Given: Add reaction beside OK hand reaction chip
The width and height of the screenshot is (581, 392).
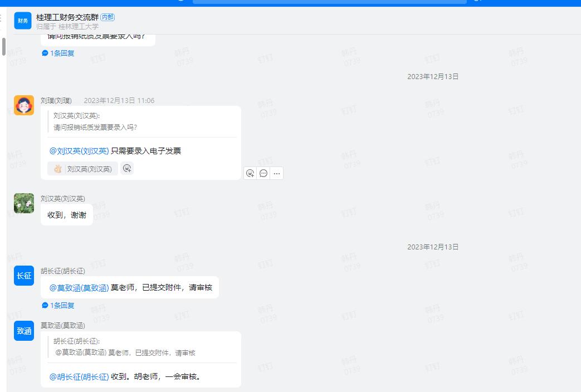Looking at the screenshot, I should coord(127,169).
